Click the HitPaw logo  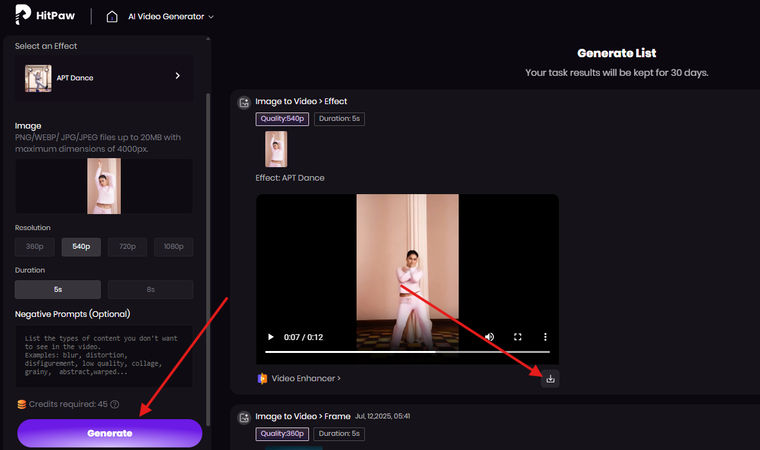coord(45,15)
